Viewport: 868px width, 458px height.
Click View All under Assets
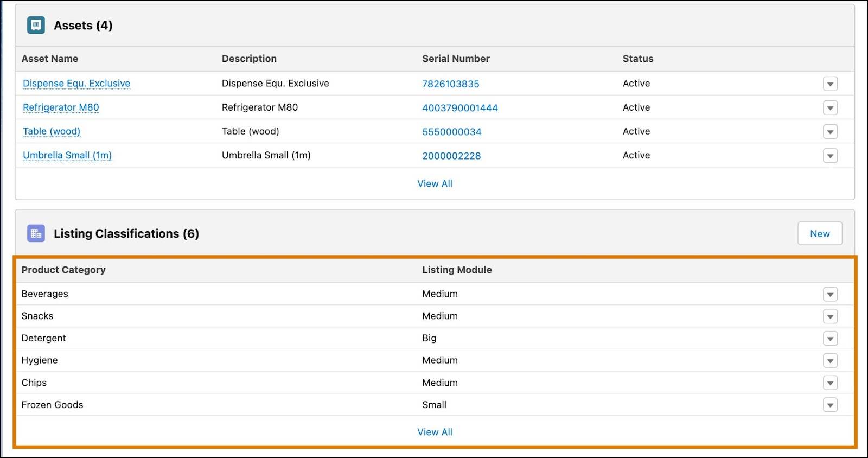(x=435, y=183)
